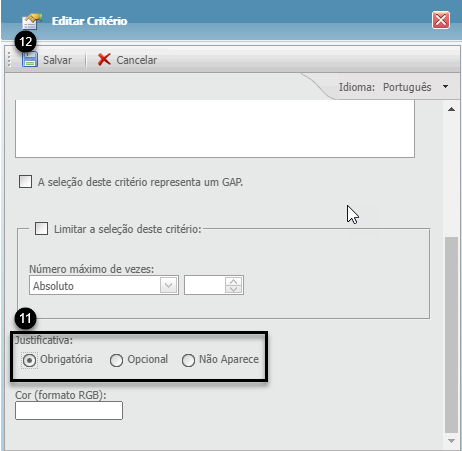This screenshot has height=451, width=462.
Task: Click the numeric spinner down arrow
Action: pos(233,289)
